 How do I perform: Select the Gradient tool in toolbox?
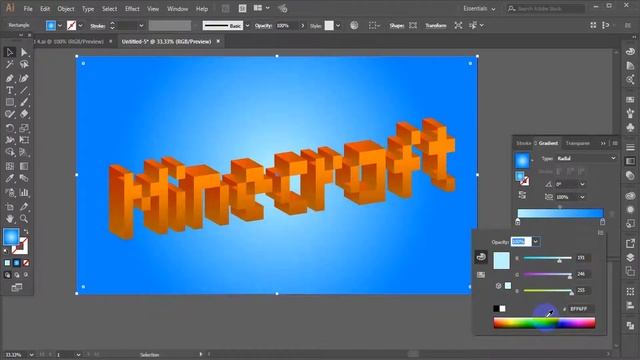coord(24,166)
